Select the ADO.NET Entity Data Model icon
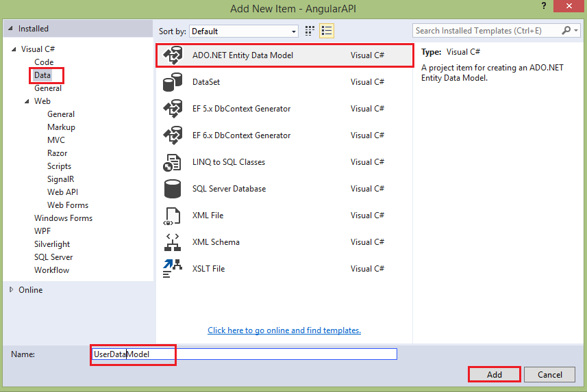Image resolution: width=587 pixels, height=392 pixels. tap(171, 55)
